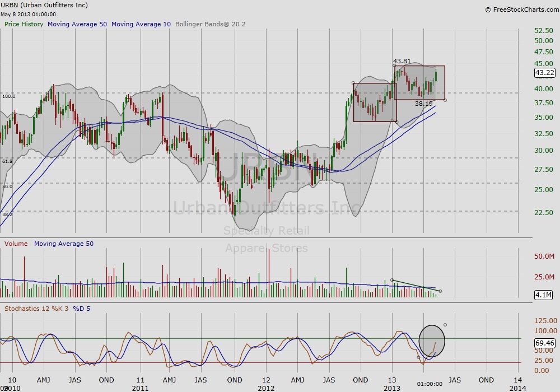Click the 2012 year label on time axis
The image size is (560, 392).
(x=266, y=388)
